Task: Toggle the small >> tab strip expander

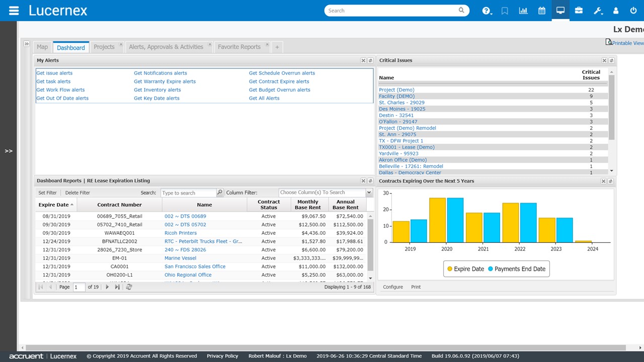Action: (27, 44)
